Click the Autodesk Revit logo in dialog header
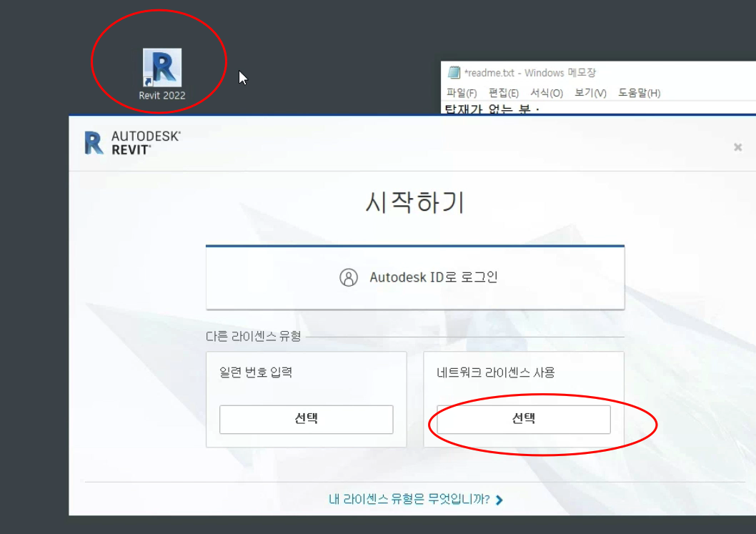This screenshot has width=756, height=534. [132, 143]
